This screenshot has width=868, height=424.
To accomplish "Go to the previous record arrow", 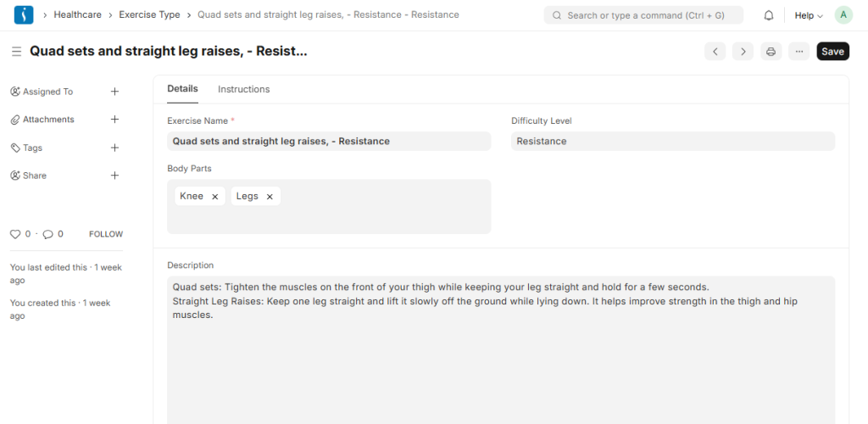I will [x=715, y=52].
